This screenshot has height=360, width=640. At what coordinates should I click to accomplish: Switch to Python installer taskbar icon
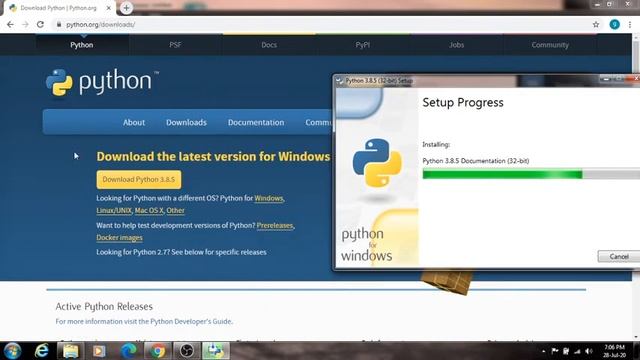(x=216, y=351)
